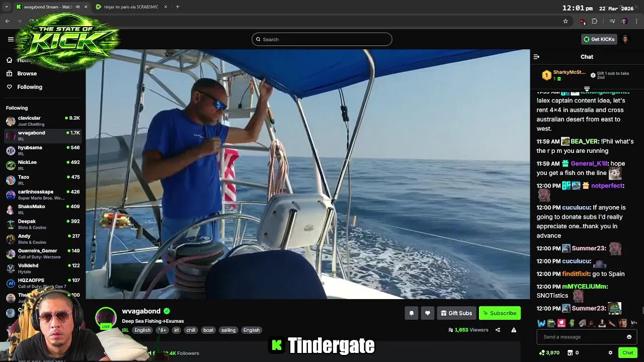Click the chill tag

point(191,330)
